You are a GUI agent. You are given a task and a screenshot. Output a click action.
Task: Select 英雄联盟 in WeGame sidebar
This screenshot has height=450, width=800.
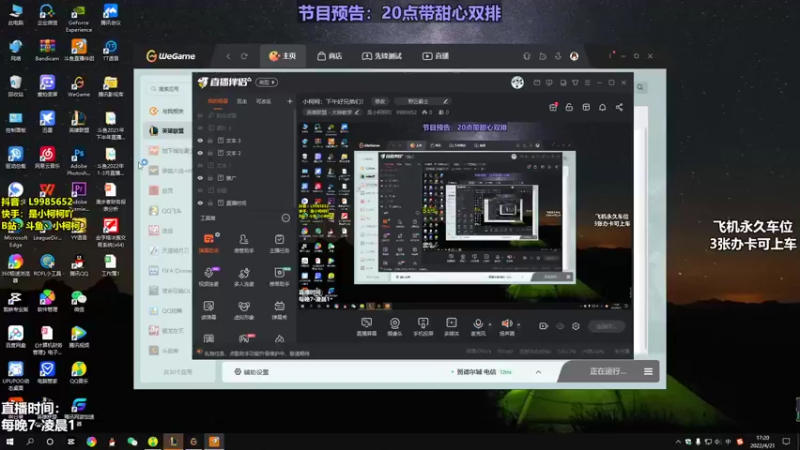pyautogui.click(x=167, y=131)
